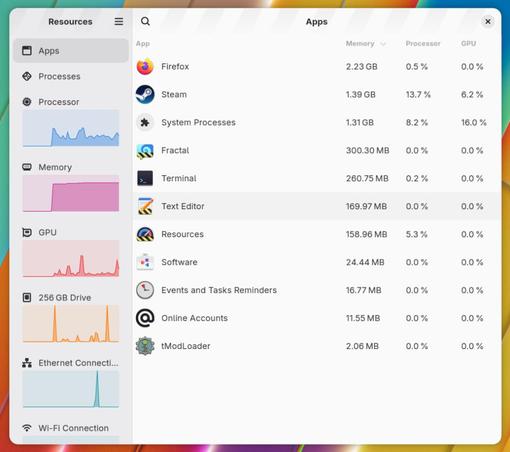The image size is (510, 452).
Task: Click the Text Editor app icon
Action: pos(145,206)
